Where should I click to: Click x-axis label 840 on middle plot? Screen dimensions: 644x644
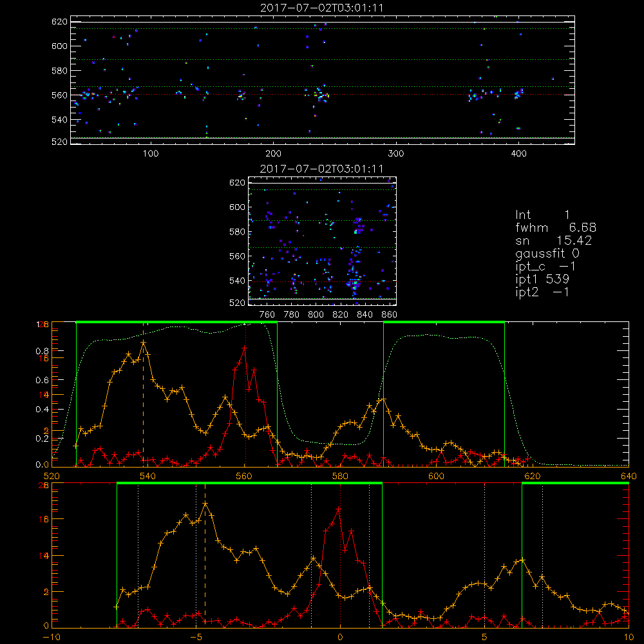[365, 315]
